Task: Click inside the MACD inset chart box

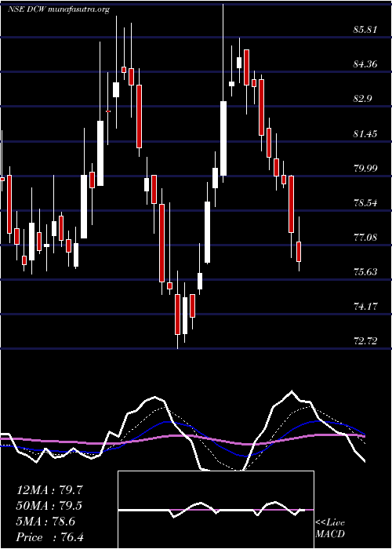Action: pyautogui.click(x=216, y=510)
